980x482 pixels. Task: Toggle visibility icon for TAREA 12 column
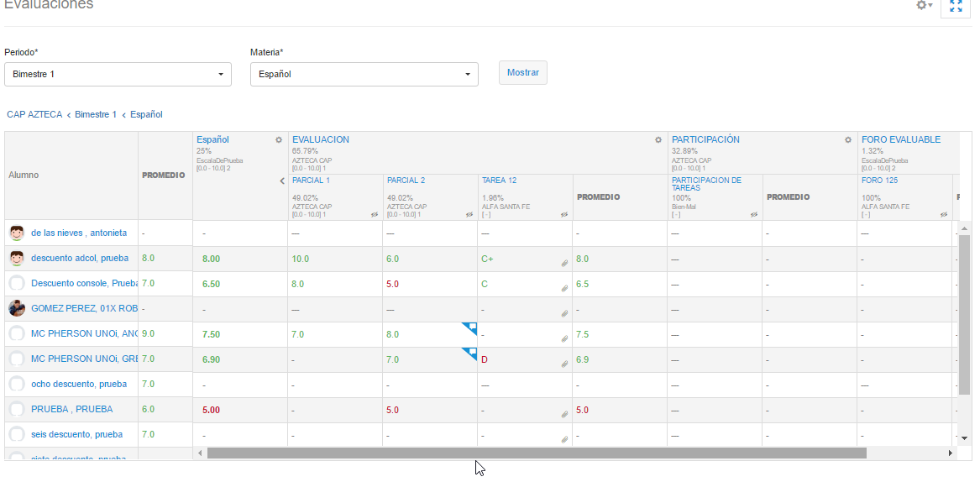click(x=564, y=215)
